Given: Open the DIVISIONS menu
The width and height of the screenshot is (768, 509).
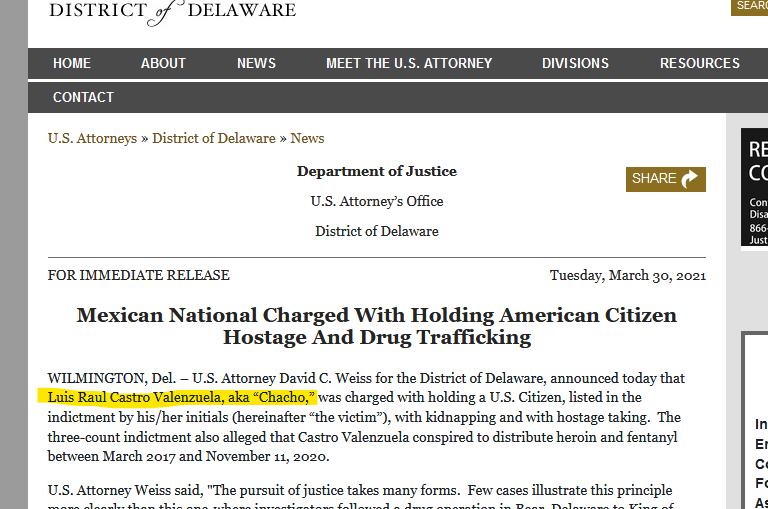Looking at the screenshot, I should click(575, 63).
